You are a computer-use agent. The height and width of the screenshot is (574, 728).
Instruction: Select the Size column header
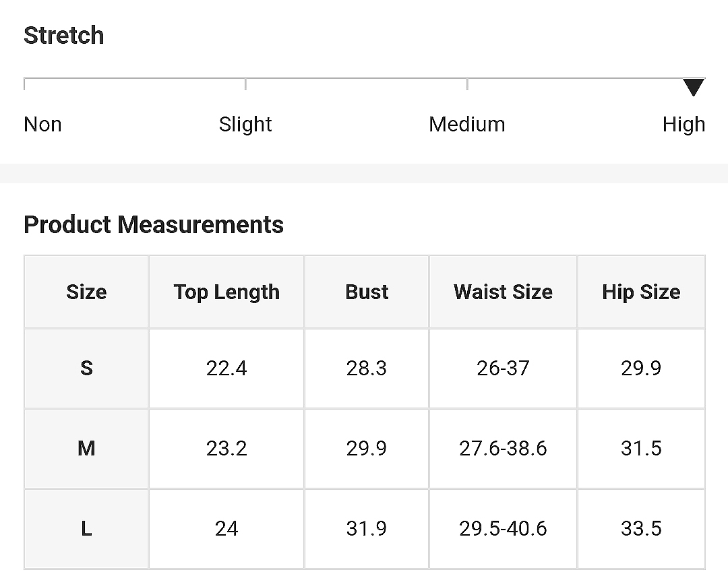(x=86, y=292)
